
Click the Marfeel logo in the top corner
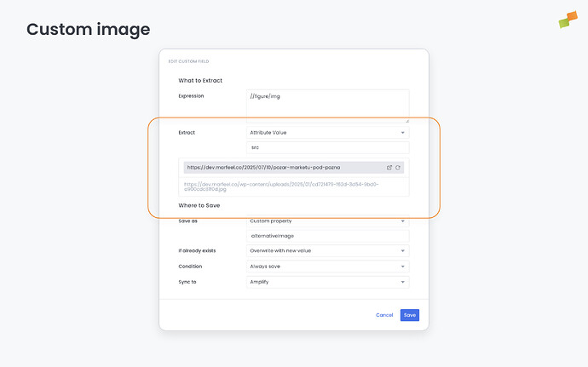point(568,19)
